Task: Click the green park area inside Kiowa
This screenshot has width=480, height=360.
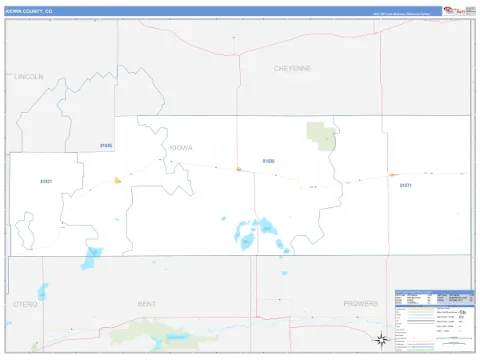Action: coord(321,136)
